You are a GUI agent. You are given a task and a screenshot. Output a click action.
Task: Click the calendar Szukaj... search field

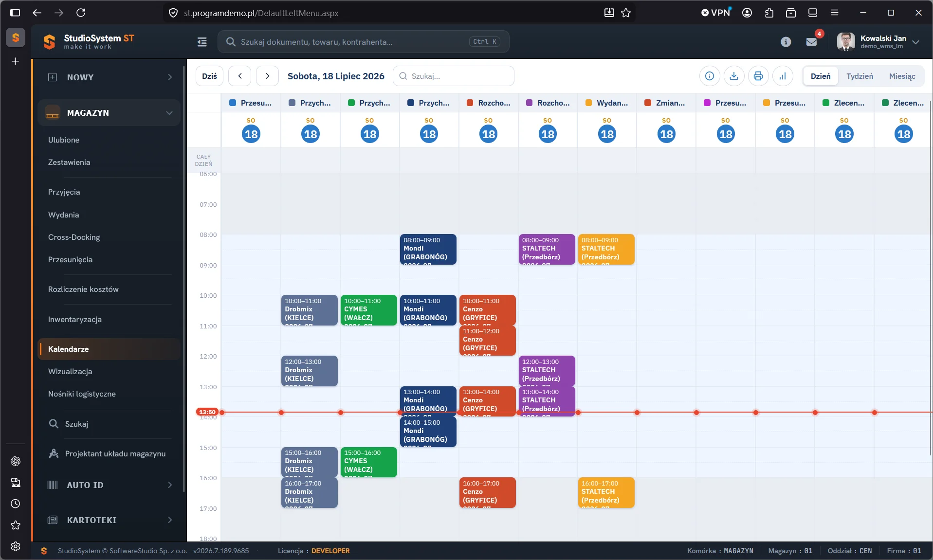454,76
